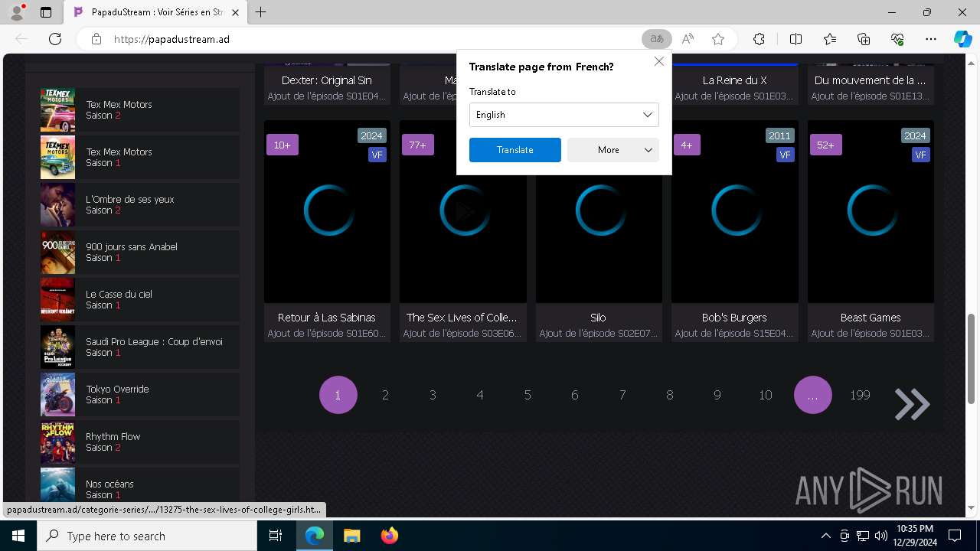The width and height of the screenshot is (980, 551).
Task: Launch the Copilot icon
Action: pos(962,39)
